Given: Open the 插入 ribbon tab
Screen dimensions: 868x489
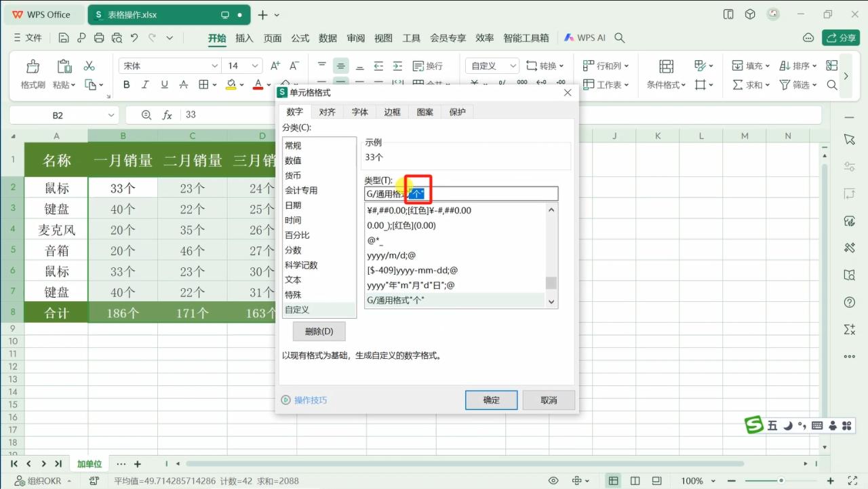Looking at the screenshot, I should tap(244, 38).
